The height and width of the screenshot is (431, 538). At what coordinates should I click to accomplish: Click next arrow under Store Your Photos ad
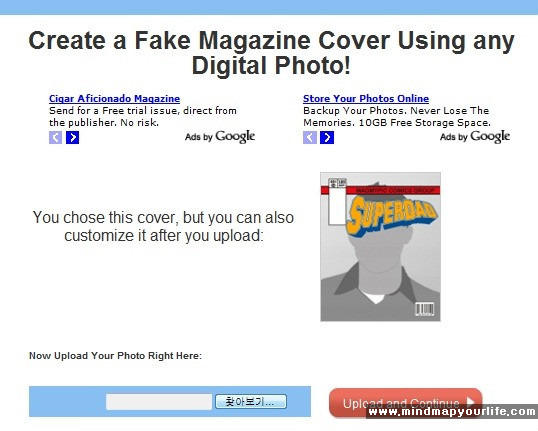coord(327,138)
